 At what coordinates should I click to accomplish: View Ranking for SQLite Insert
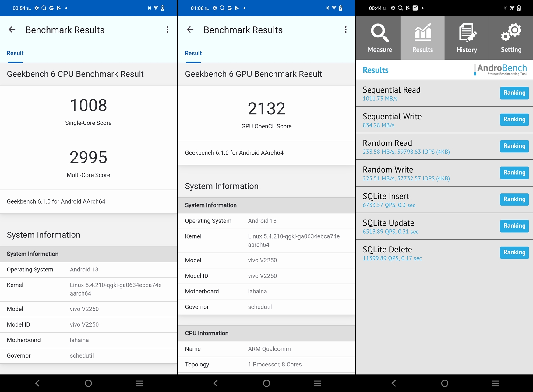514,199
